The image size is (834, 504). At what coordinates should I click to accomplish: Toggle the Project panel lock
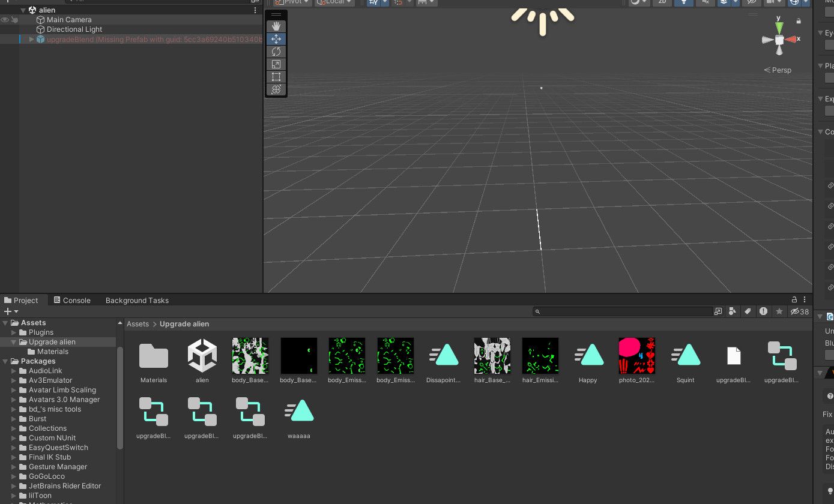(x=794, y=300)
